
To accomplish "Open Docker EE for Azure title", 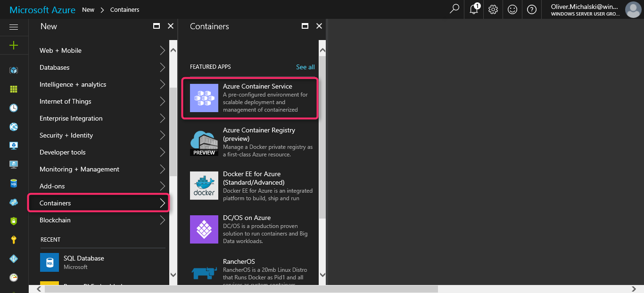I will pos(254,178).
